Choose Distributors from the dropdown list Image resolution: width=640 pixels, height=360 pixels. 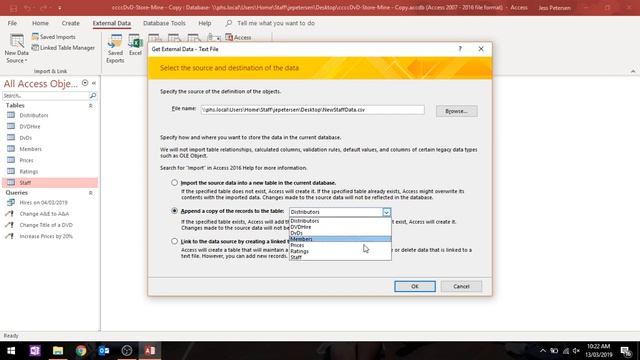(x=340, y=221)
